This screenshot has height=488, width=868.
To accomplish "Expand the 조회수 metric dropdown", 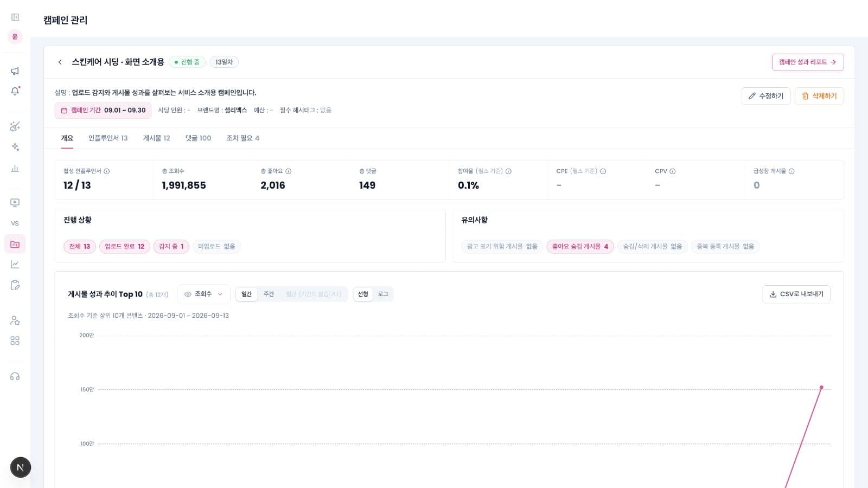I will [x=204, y=294].
